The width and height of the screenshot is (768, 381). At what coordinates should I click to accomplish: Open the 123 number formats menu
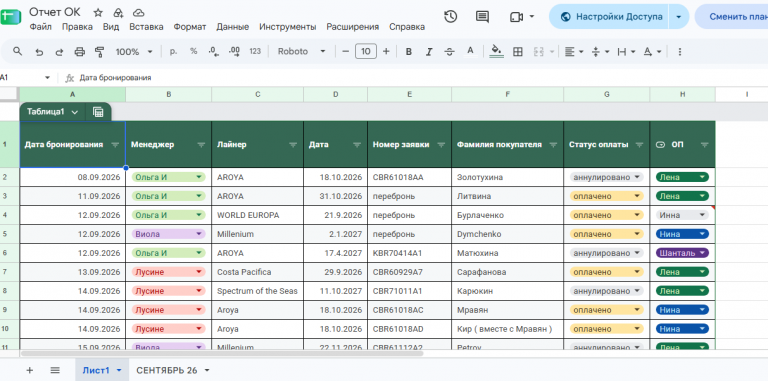point(255,51)
